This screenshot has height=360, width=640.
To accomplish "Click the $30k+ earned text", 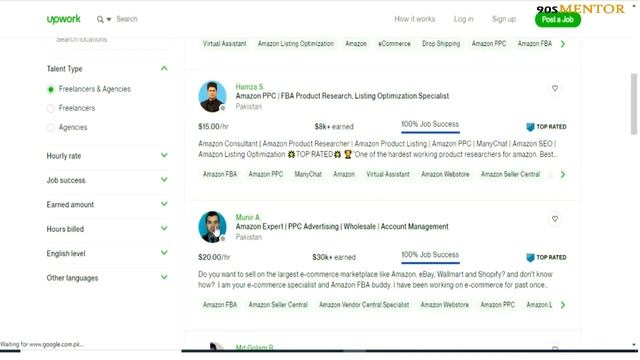I will (334, 258).
